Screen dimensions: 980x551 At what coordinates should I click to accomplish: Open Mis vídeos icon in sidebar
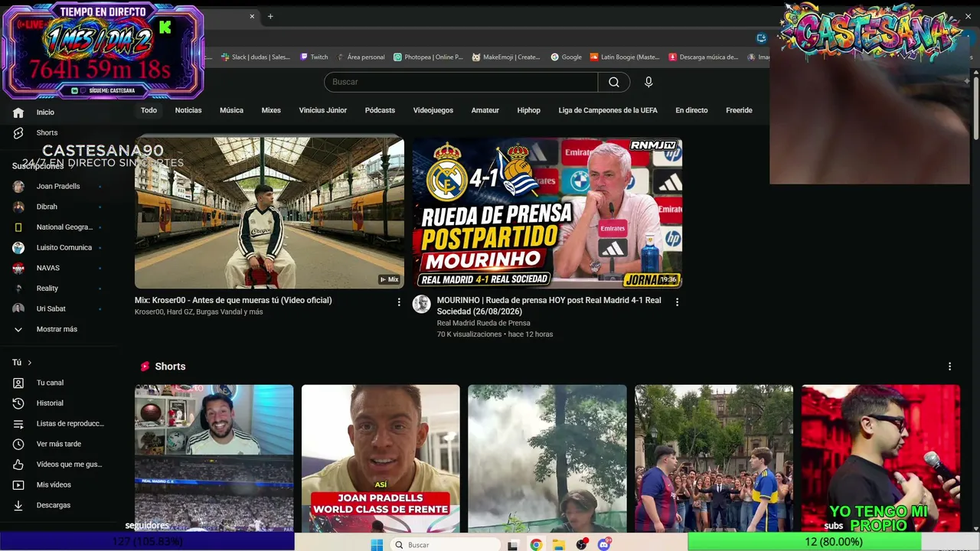(18, 485)
